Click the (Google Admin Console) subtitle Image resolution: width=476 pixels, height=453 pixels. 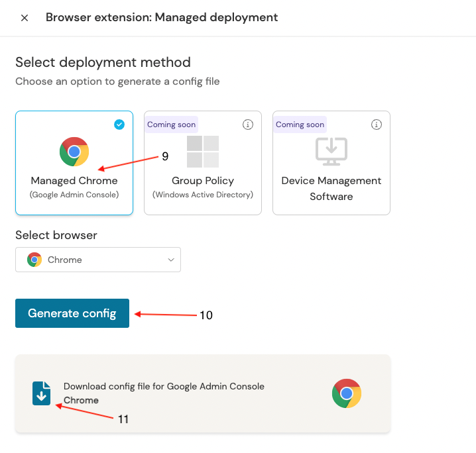74,195
